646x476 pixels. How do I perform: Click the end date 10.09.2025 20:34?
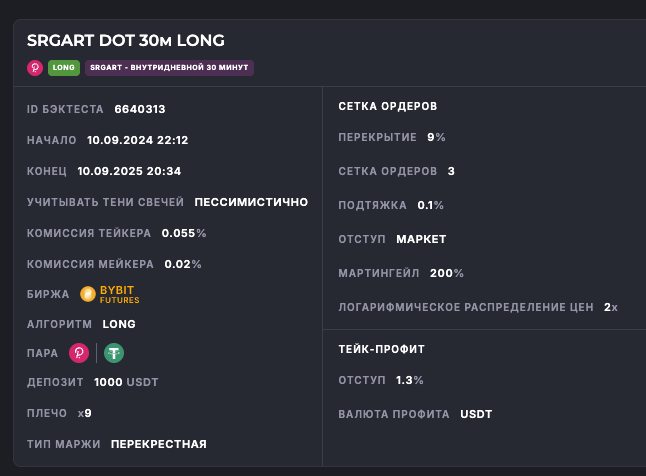129,171
